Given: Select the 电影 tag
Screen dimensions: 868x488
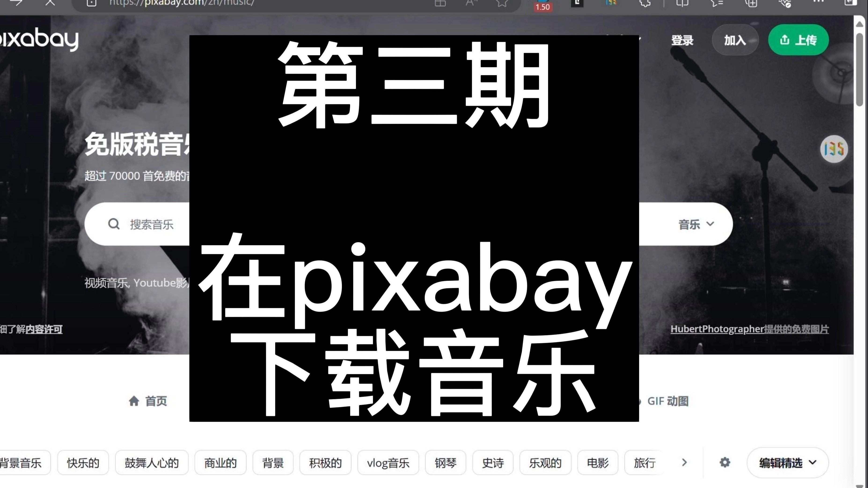Looking at the screenshot, I should (x=598, y=463).
